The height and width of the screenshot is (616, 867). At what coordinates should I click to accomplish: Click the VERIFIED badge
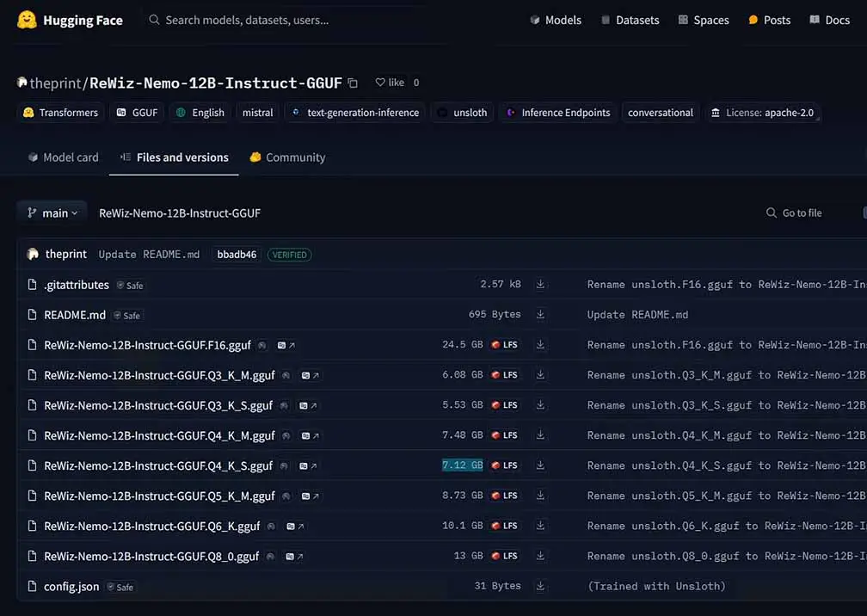click(289, 255)
